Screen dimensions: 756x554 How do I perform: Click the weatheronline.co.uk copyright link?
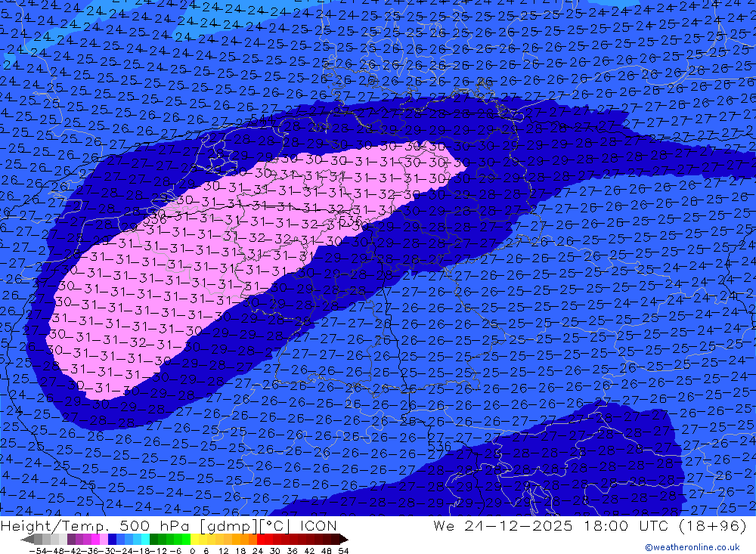pos(692,547)
